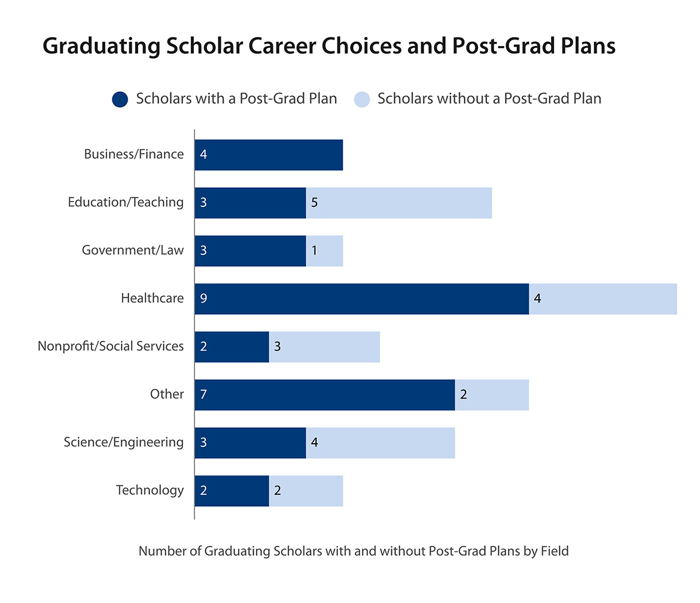Click the dark blue legend circle

point(120,99)
